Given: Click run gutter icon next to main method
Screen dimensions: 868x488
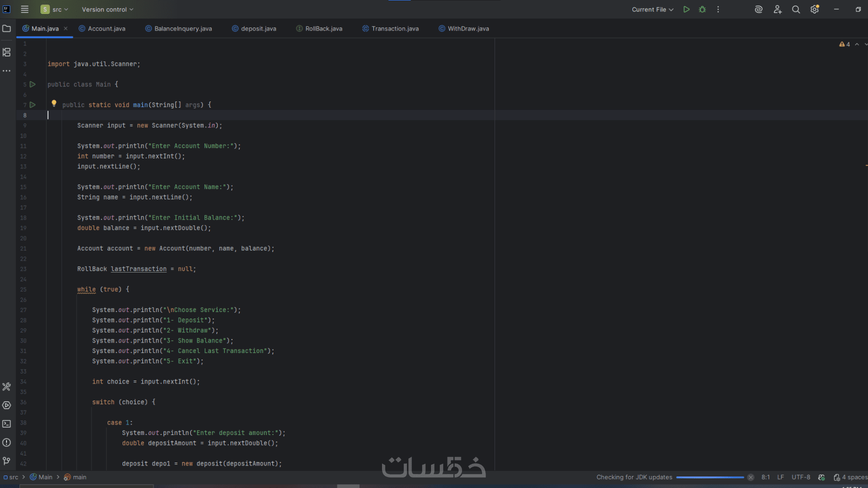Looking at the screenshot, I should [32, 105].
